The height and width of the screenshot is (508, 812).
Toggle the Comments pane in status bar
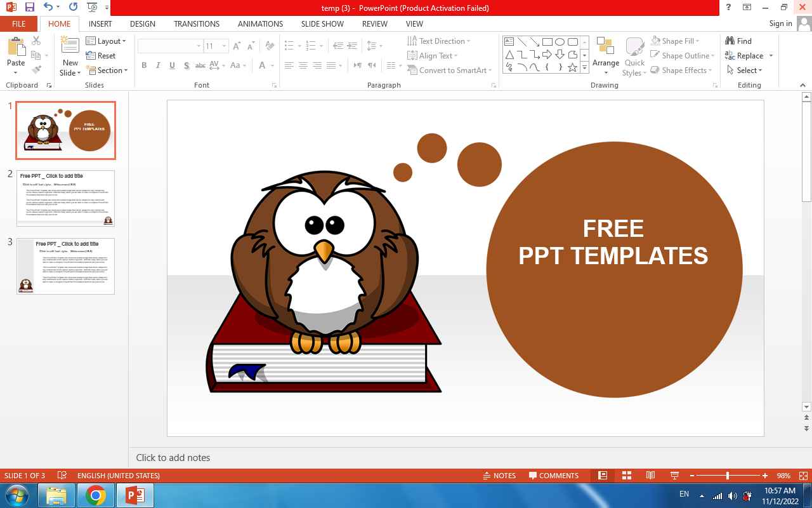[553, 476]
